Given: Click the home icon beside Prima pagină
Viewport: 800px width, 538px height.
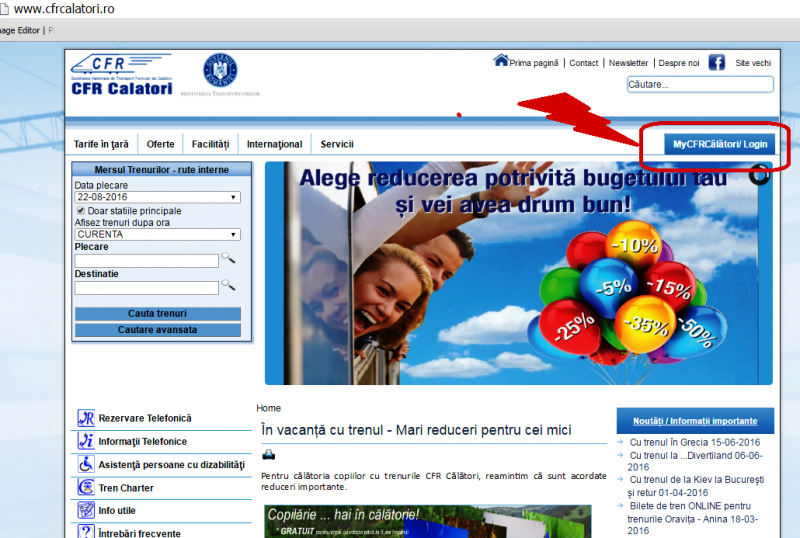Looking at the screenshot, I should tap(501, 61).
